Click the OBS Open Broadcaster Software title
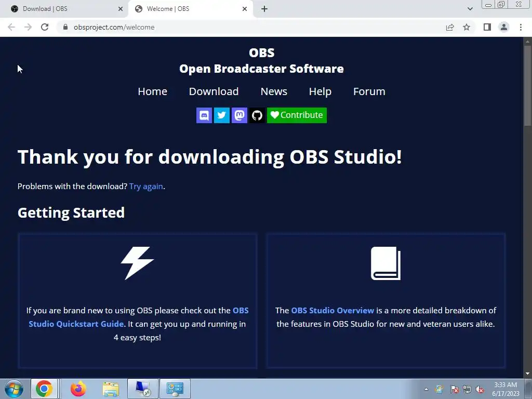The height and width of the screenshot is (399, 532). [x=262, y=61]
